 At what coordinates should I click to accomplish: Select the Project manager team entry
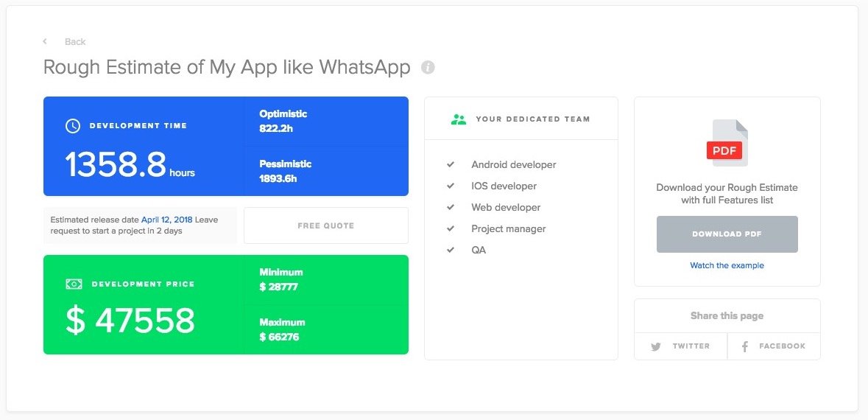coord(509,229)
